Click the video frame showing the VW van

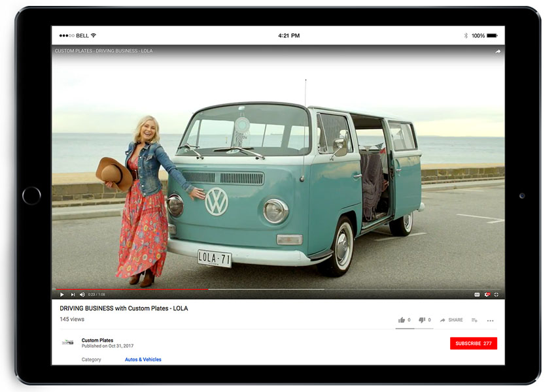coord(279,172)
